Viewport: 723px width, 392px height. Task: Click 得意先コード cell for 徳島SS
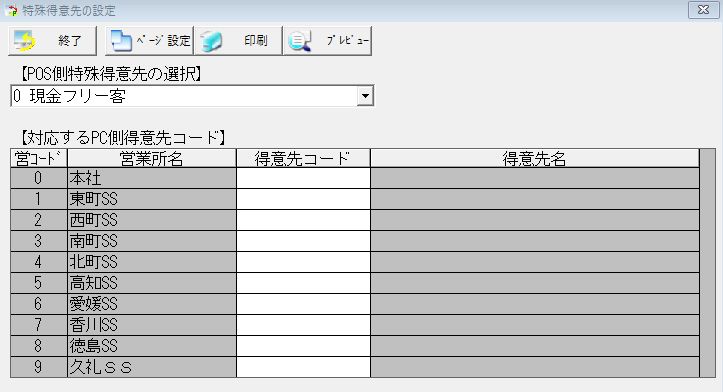(303, 346)
